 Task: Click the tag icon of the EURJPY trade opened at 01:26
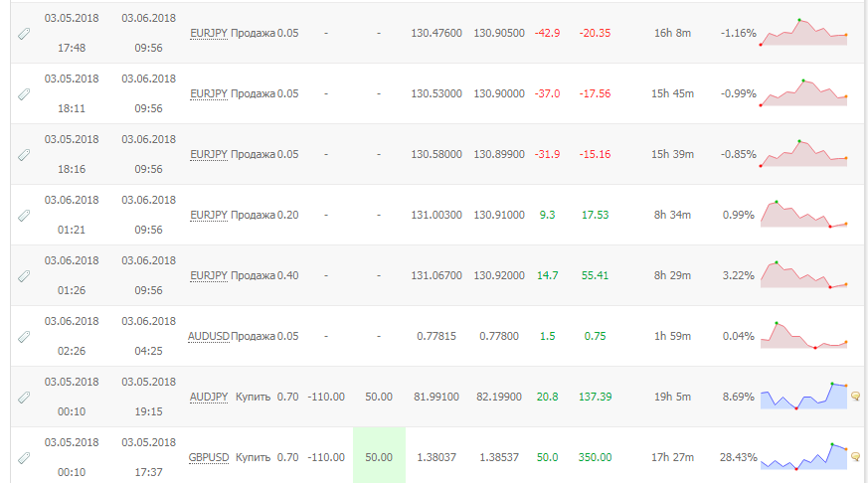24,276
